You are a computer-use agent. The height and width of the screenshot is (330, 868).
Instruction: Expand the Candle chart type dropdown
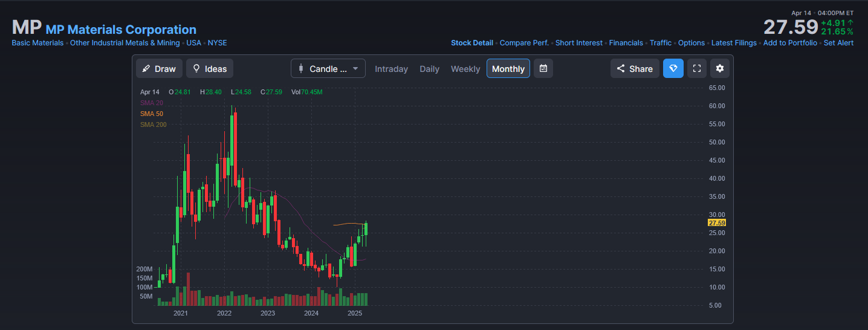[x=328, y=69]
